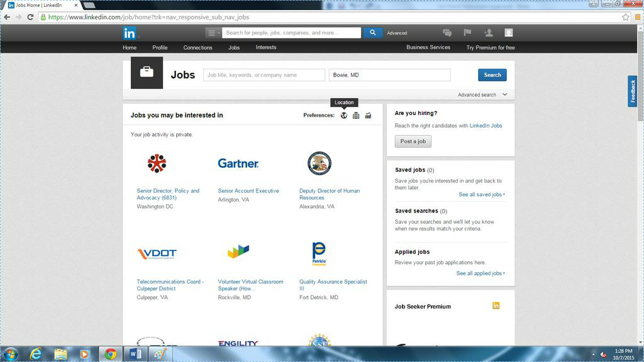
Task: Open See all applied jobs
Action: [480, 273]
